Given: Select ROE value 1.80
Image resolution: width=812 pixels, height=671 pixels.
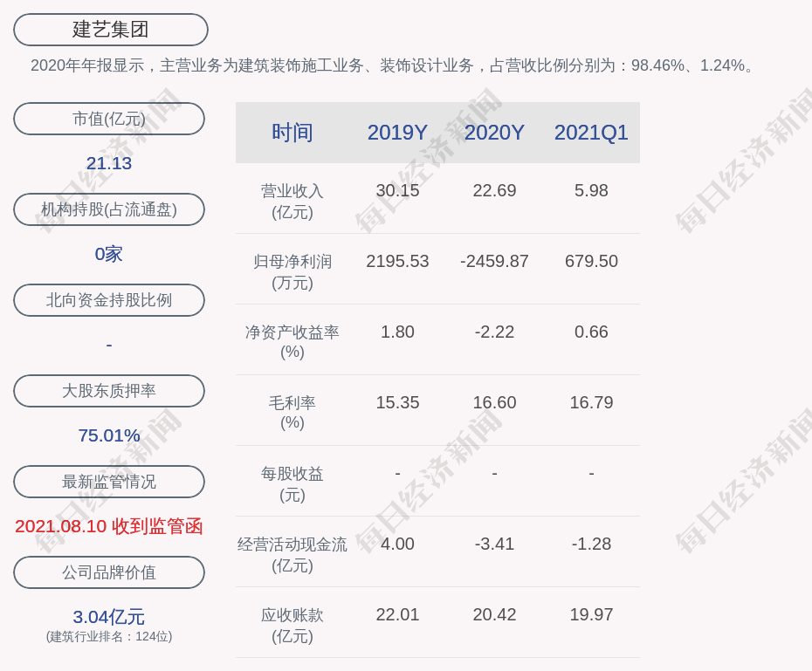Looking at the screenshot, I should tap(397, 332).
